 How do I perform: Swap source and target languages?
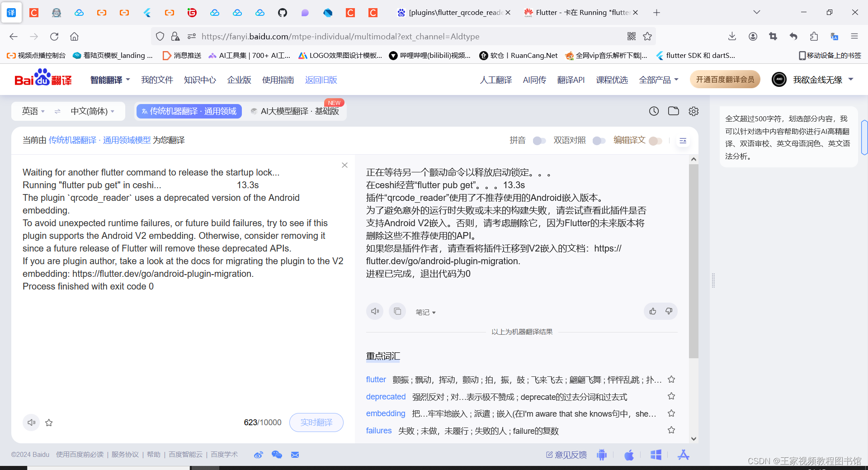tap(57, 111)
